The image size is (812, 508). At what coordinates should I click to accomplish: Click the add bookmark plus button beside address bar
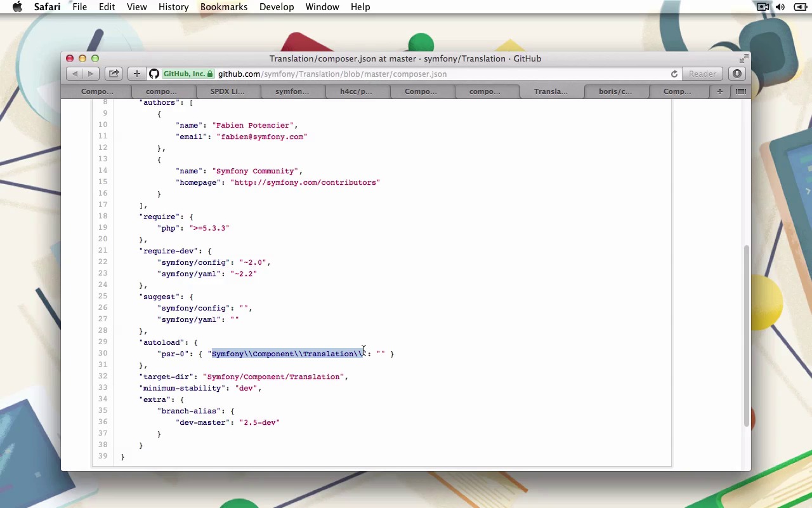136,74
